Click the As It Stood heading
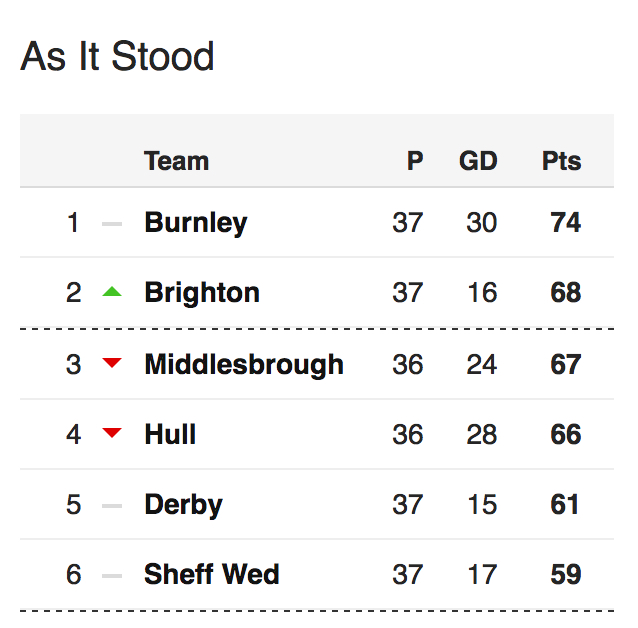Image resolution: width=638 pixels, height=628 pixels. 117,56
